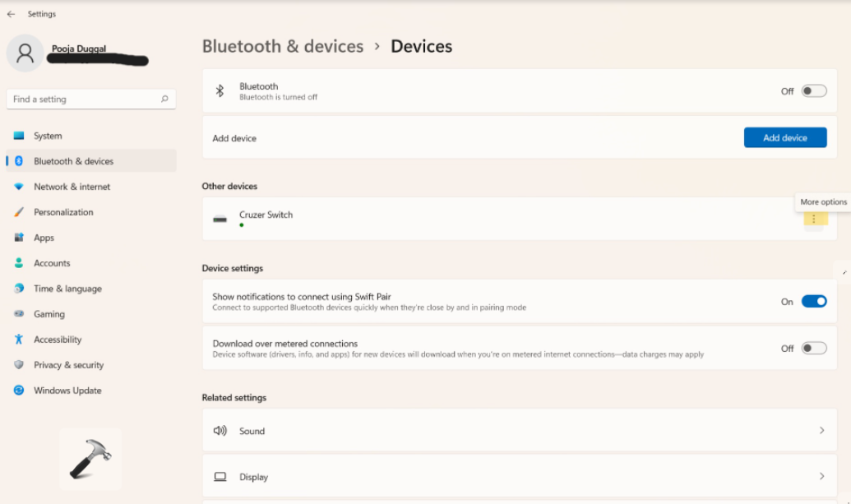The width and height of the screenshot is (851, 504).
Task: Open the Windows Update section
Action: pyautogui.click(x=67, y=391)
